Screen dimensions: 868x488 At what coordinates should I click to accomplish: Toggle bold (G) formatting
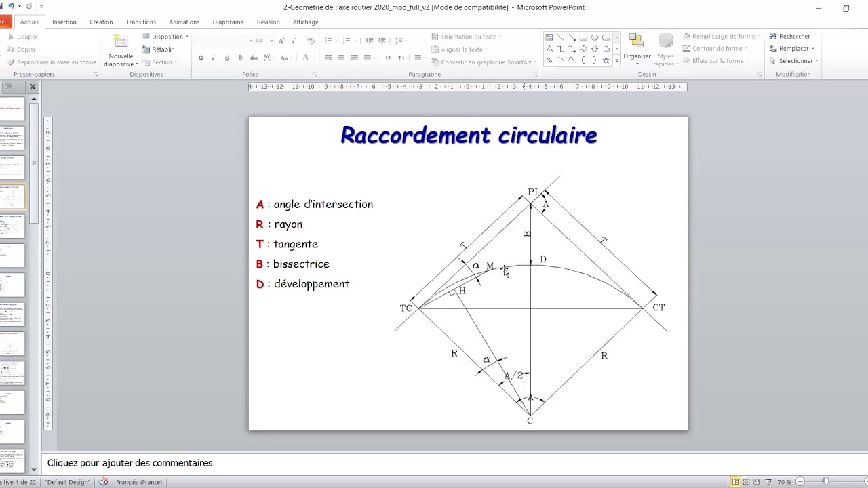coord(201,58)
